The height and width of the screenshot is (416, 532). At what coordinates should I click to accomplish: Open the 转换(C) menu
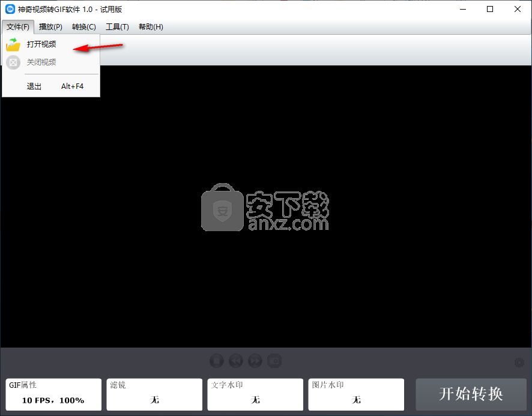tap(84, 27)
